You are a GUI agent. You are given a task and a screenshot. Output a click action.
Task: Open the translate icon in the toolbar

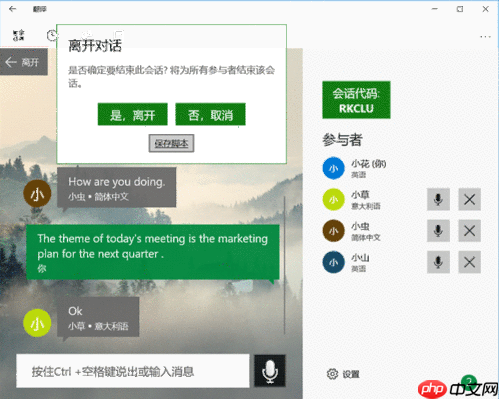click(x=19, y=35)
